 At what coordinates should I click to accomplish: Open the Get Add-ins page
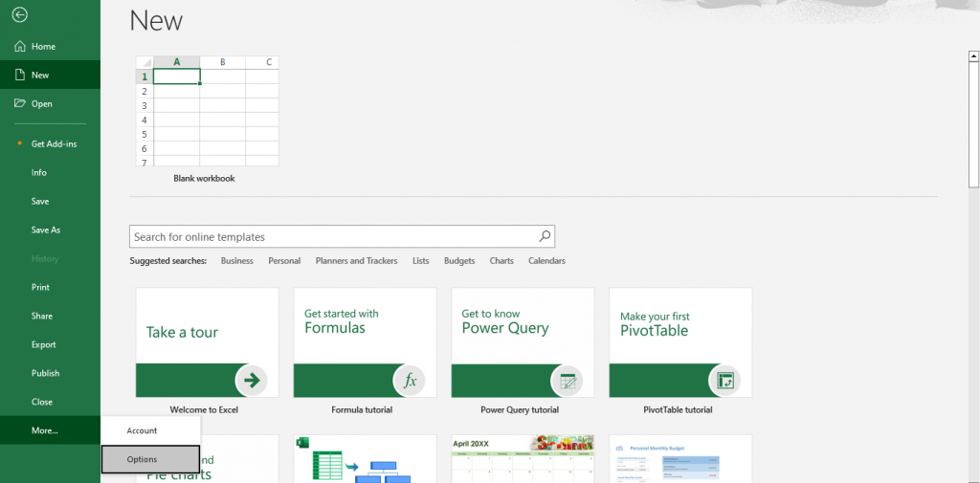[x=54, y=143]
